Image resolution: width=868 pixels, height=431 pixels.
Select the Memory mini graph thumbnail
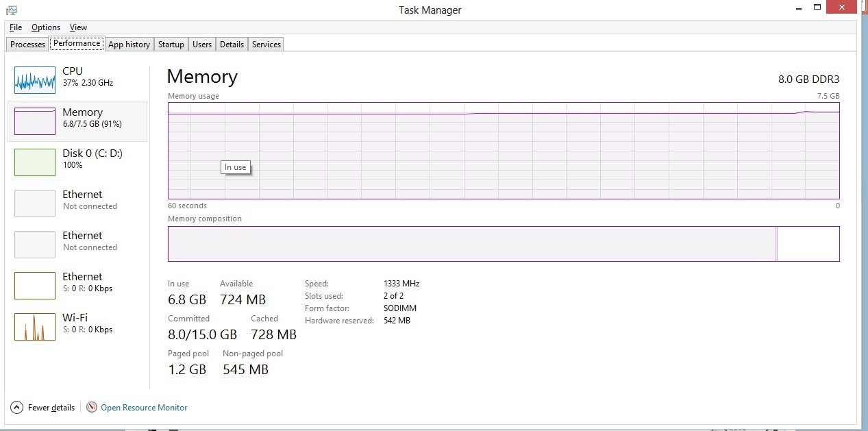pos(35,121)
